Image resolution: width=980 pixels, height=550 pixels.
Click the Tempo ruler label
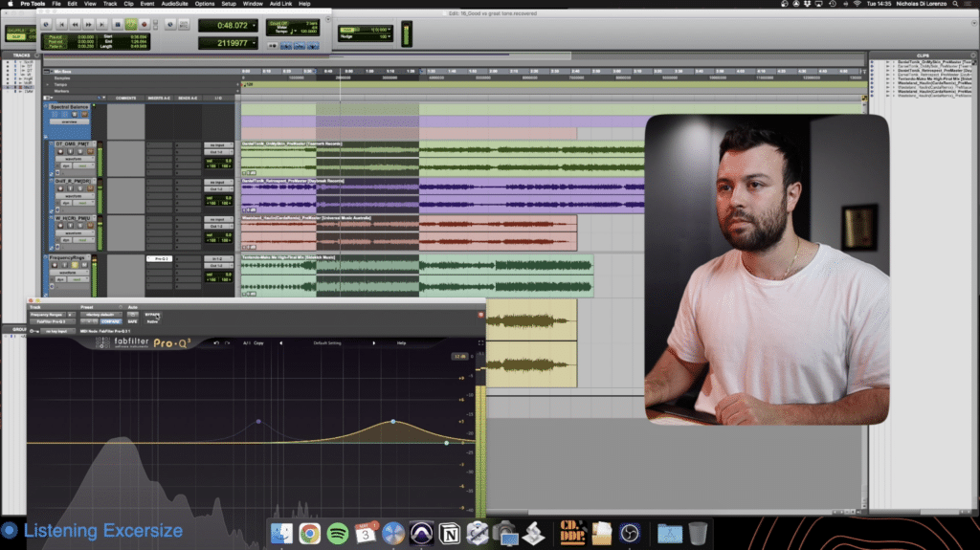[x=60, y=84]
